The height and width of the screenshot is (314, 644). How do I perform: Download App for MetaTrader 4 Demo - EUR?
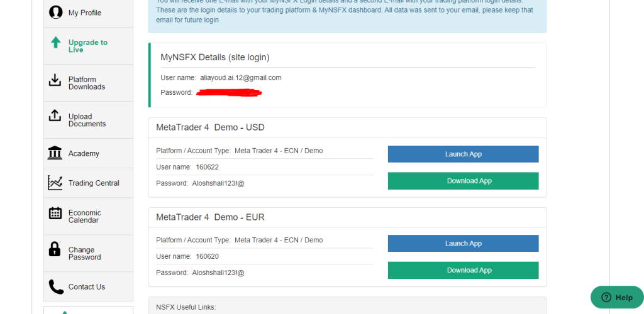click(464, 270)
